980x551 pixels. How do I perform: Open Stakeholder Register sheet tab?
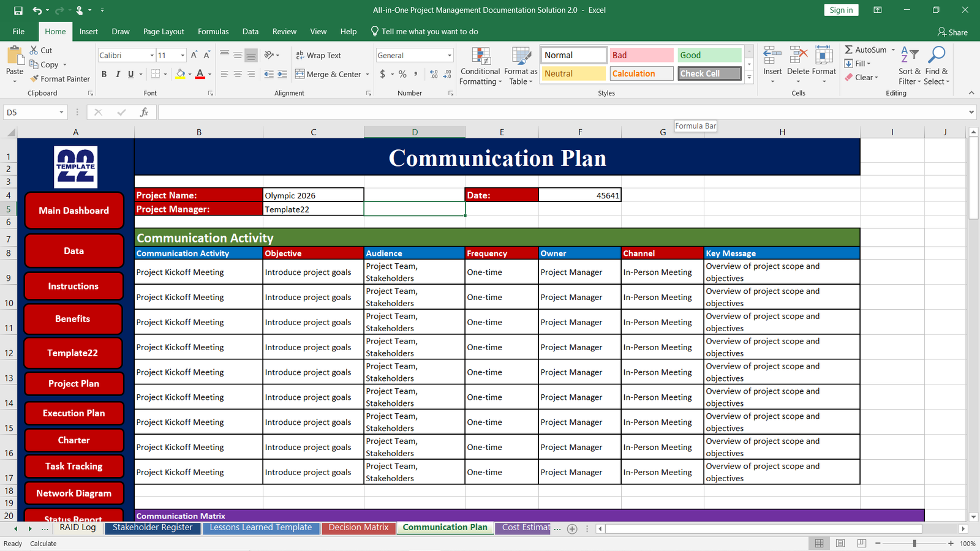point(153,527)
